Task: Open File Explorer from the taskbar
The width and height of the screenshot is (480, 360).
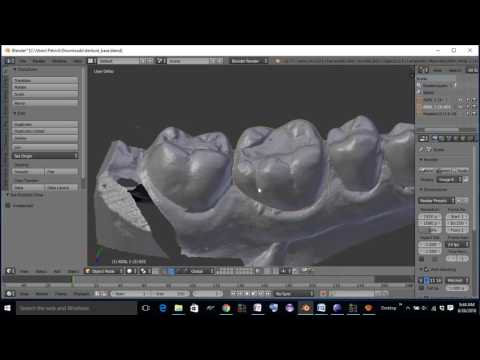Action: tap(179, 308)
